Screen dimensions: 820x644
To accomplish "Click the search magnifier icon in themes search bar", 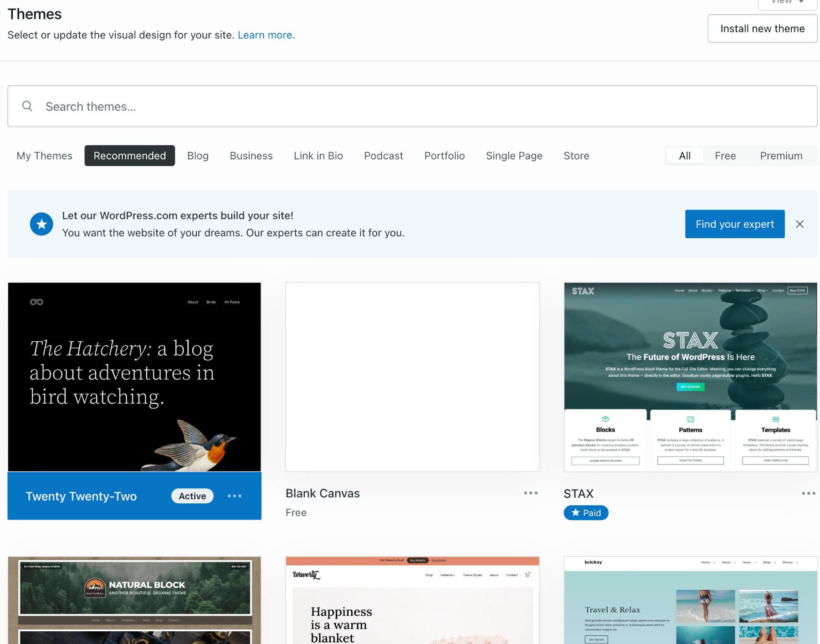I will tap(27, 106).
